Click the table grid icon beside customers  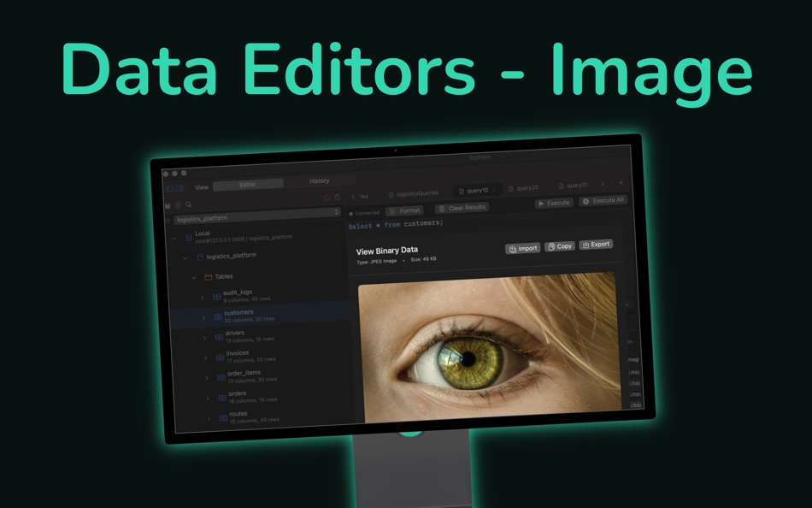coord(217,316)
